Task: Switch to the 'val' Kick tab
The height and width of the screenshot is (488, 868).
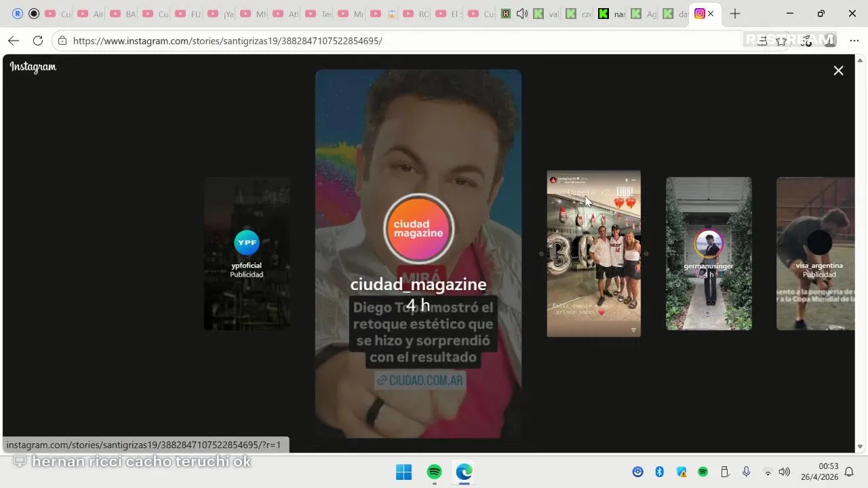Action: (x=546, y=14)
